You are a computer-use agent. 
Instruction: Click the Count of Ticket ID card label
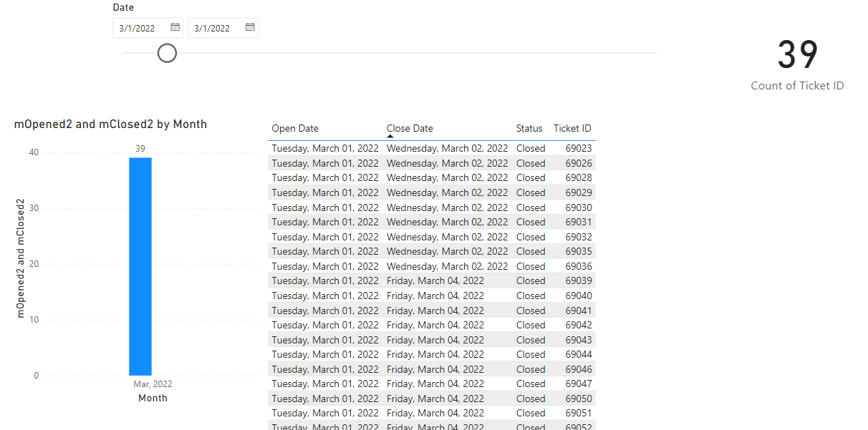(797, 86)
